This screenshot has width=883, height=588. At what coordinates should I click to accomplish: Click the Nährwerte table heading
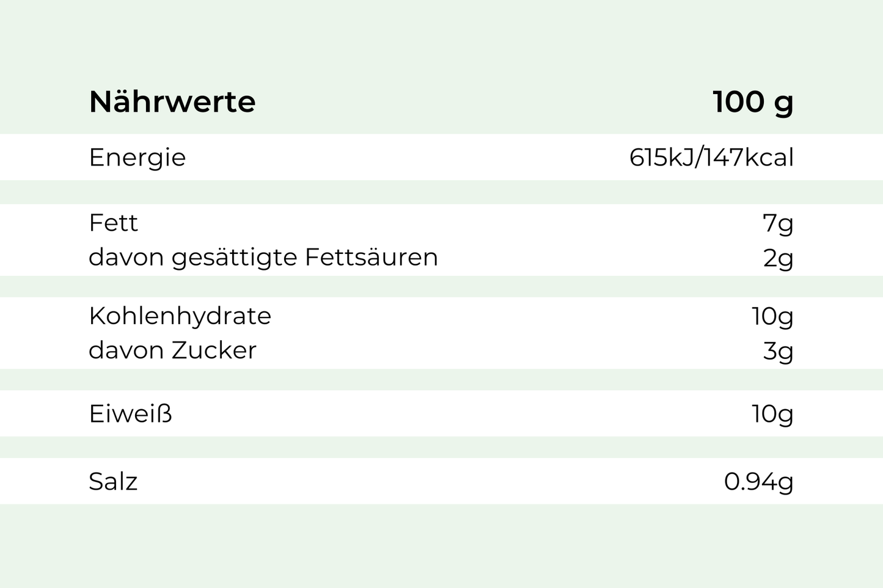(172, 101)
